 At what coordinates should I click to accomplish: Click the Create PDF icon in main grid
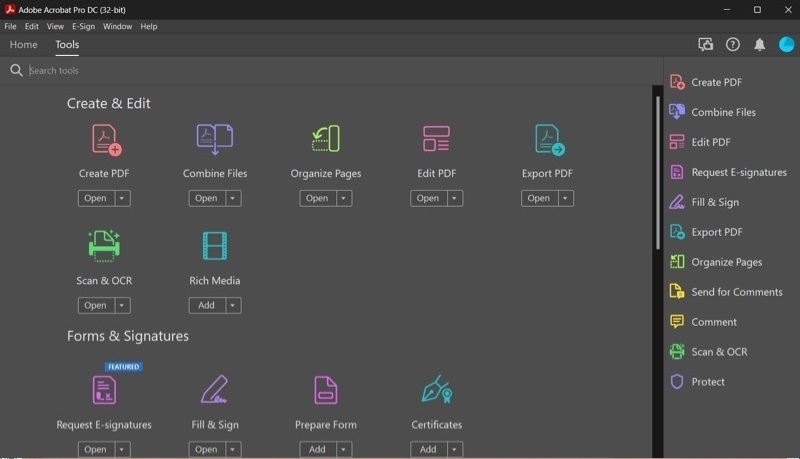point(106,140)
